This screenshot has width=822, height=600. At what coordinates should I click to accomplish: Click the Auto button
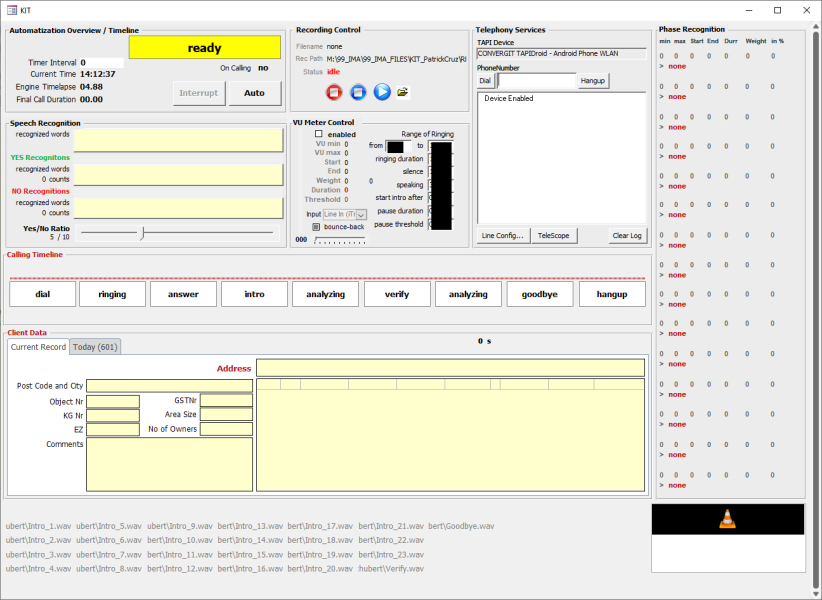pyautogui.click(x=254, y=93)
